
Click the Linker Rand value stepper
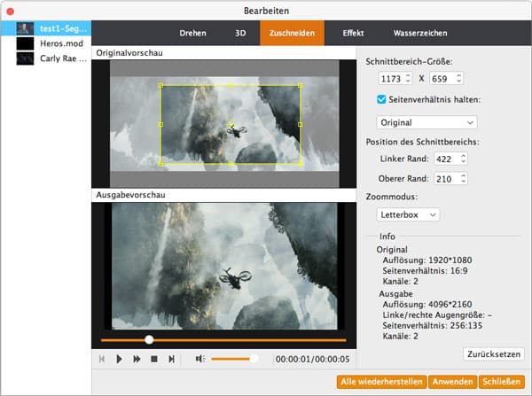pos(462,159)
